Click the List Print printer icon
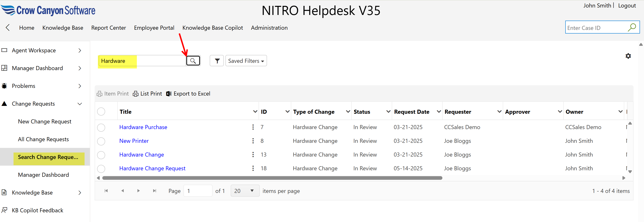This screenshot has height=222, width=644. pyautogui.click(x=135, y=94)
